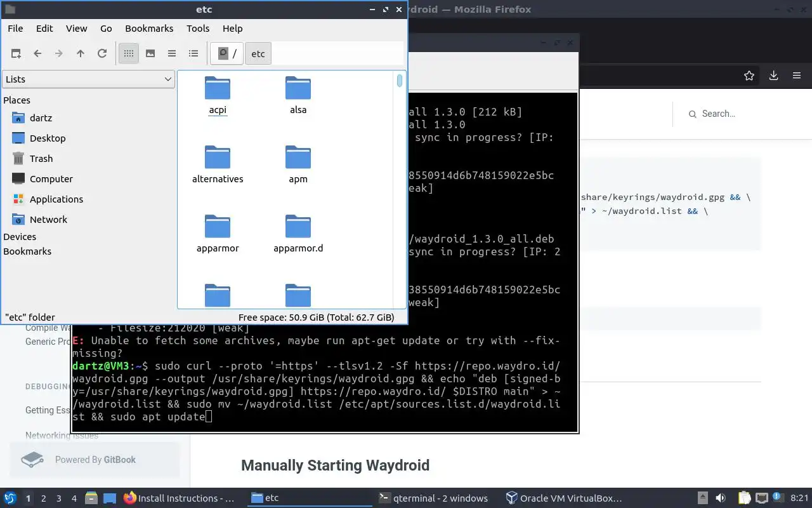Screen dimensions: 812x508
Task: Open the LXQt application menu
Action: 10,498
